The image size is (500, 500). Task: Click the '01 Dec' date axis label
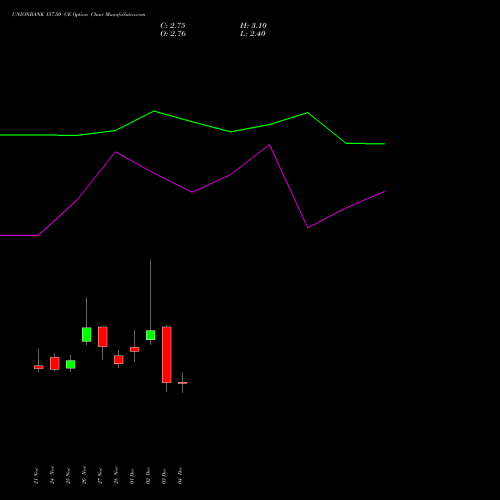pyautogui.click(x=132, y=476)
